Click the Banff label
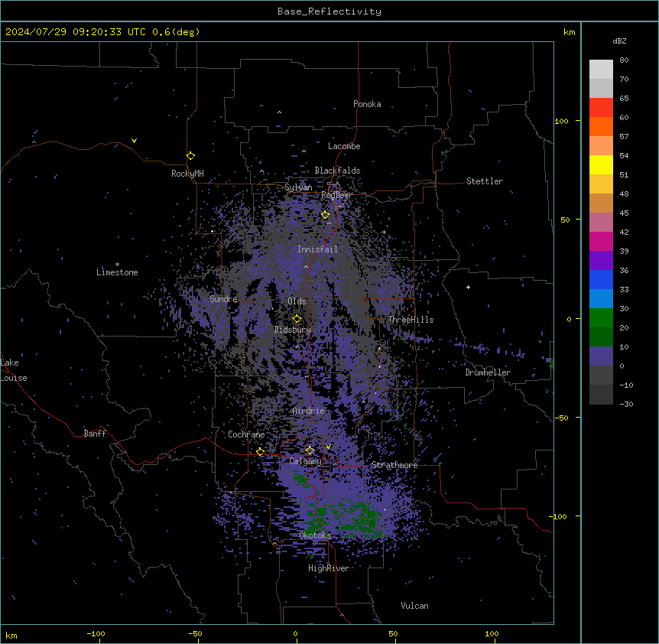The height and width of the screenshot is (644, 659). (x=95, y=434)
